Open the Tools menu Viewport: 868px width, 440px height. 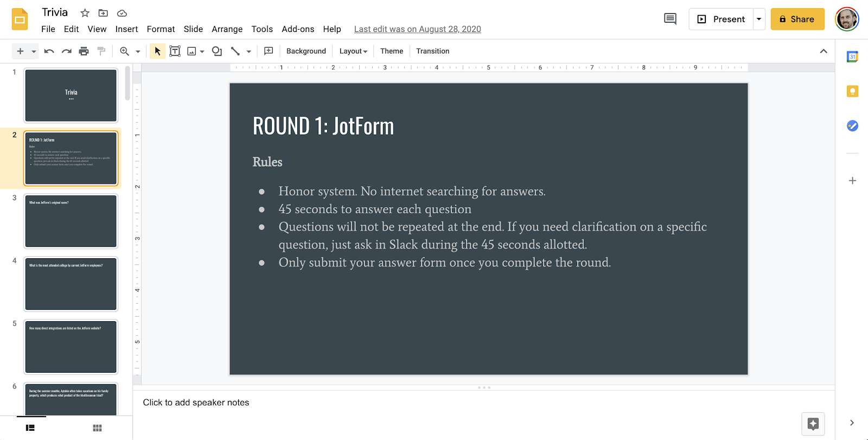[x=262, y=29]
